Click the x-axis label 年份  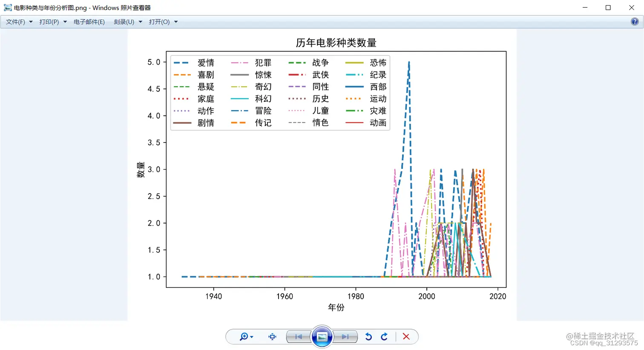tap(336, 307)
